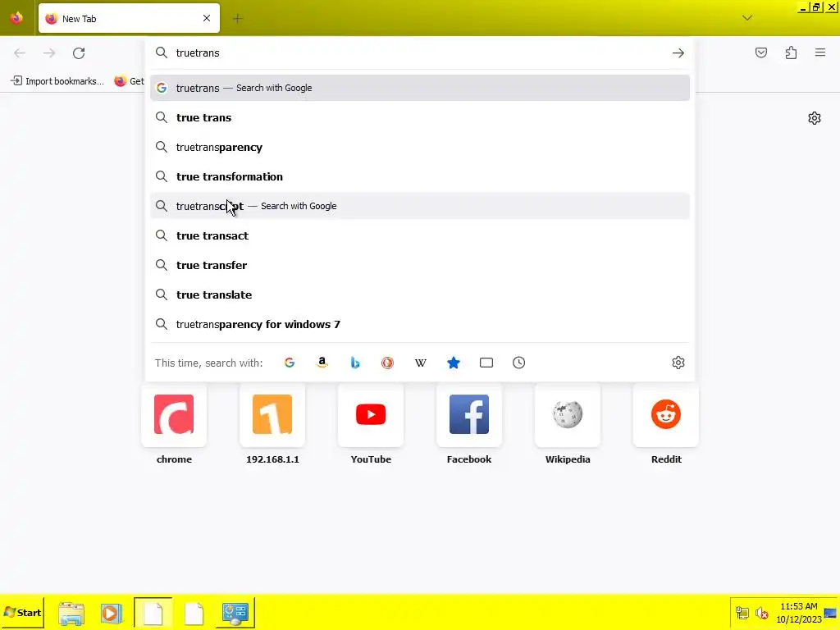This screenshot has width=840, height=630.
Task: Search in bookmarks with star icon
Action: click(x=453, y=363)
